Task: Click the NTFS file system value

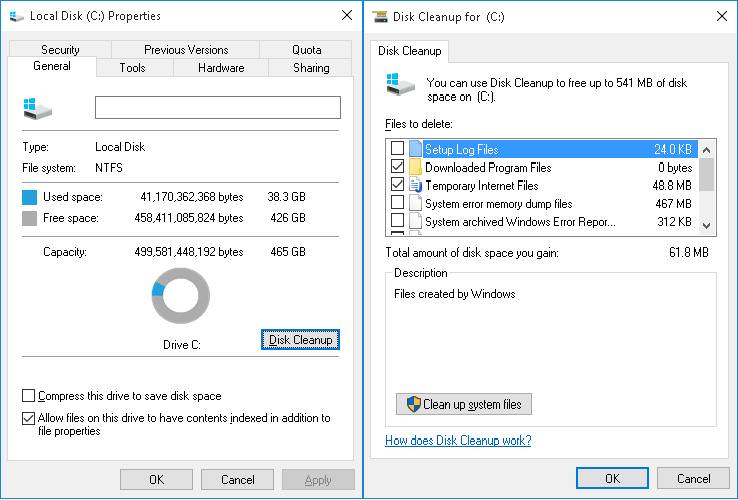Action: click(x=109, y=168)
